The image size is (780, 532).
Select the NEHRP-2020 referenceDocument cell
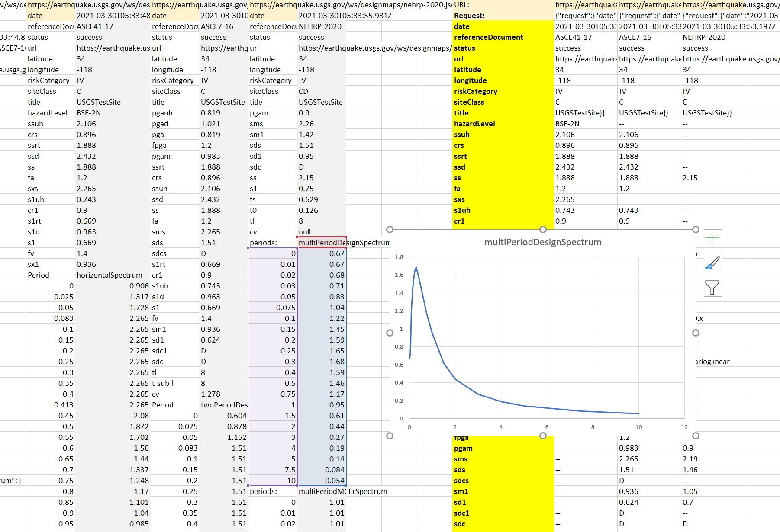click(x=320, y=26)
